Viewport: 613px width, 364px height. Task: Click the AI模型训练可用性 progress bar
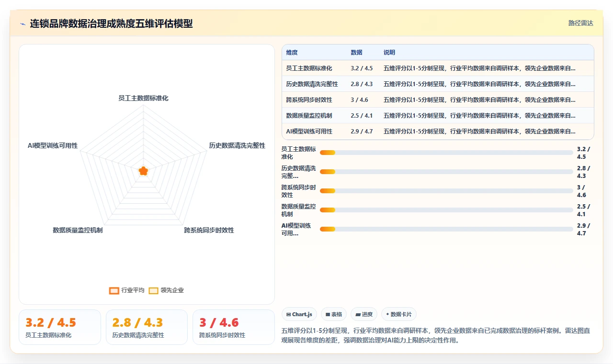[x=446, y=229]
